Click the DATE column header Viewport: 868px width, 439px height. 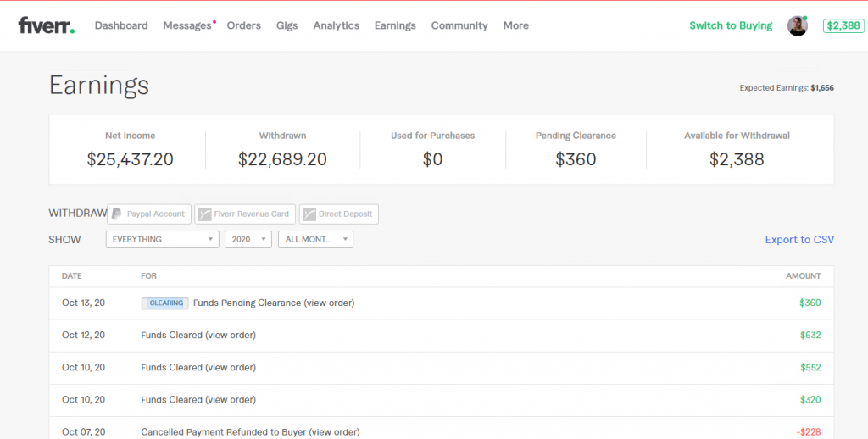(72, 275)
